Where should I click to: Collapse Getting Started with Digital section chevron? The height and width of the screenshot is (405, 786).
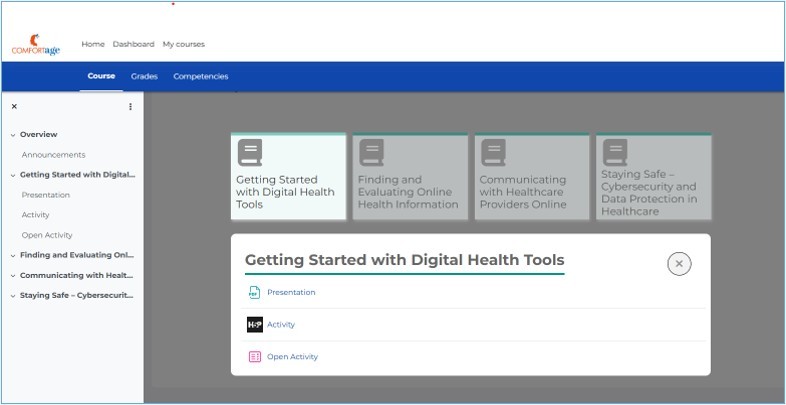pos(13,175)
